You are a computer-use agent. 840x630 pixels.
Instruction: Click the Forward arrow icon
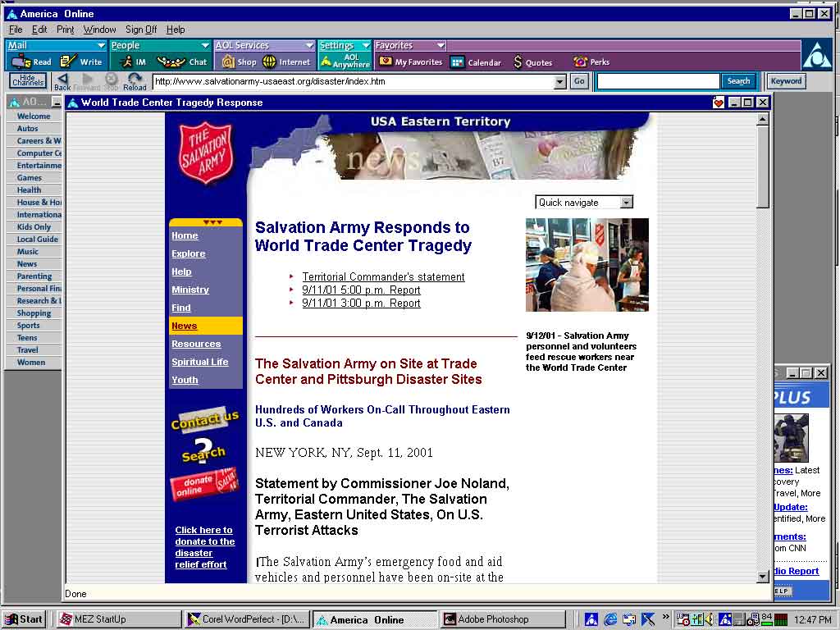pyautogui.click(x=87, y=82)
